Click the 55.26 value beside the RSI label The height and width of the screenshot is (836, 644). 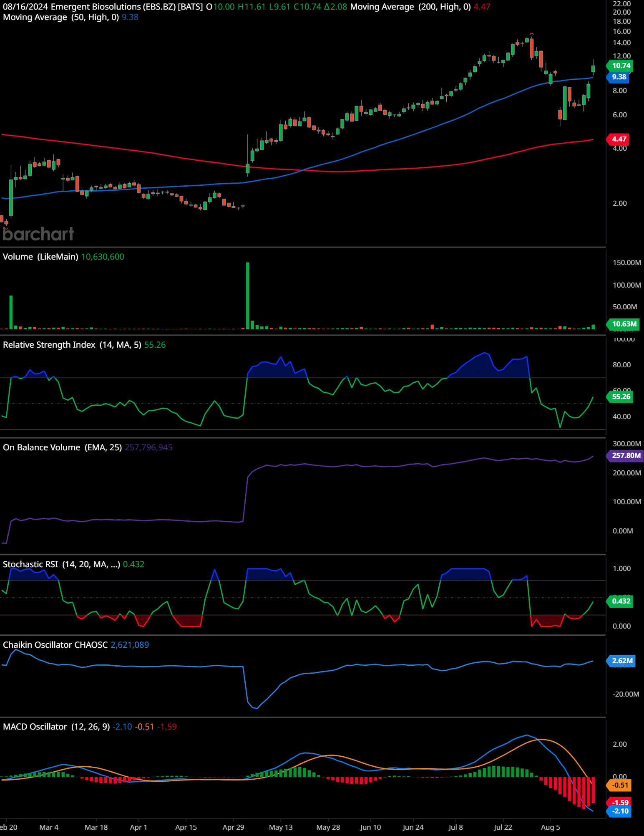click(155, 345)
